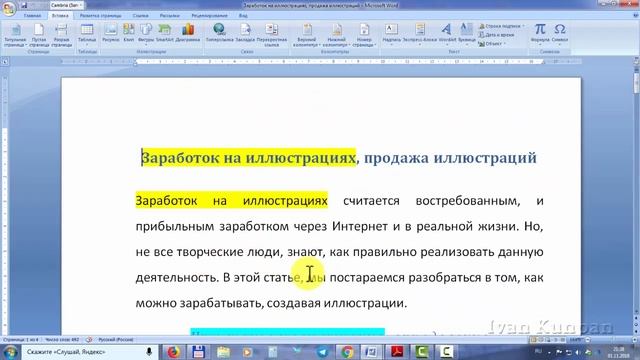This screenshot has width=640, height=360.
Task: Insert a cover page (Титульная страница)
Action: click(x=16, y=35)
